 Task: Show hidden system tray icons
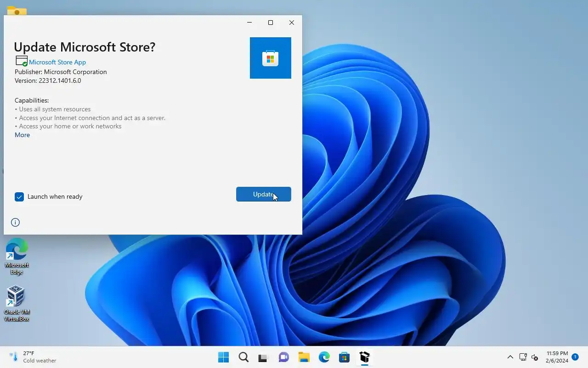click(x=510, y=357)
